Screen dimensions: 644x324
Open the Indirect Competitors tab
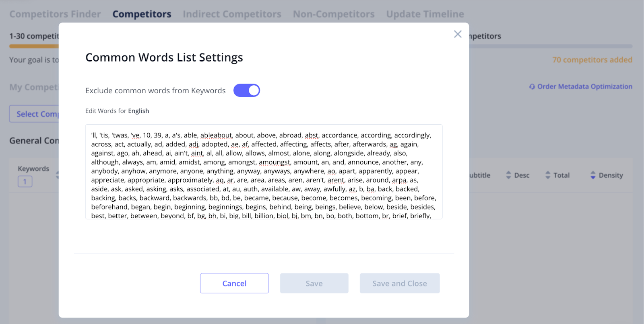pyautogui.click(x=232, y=14)
